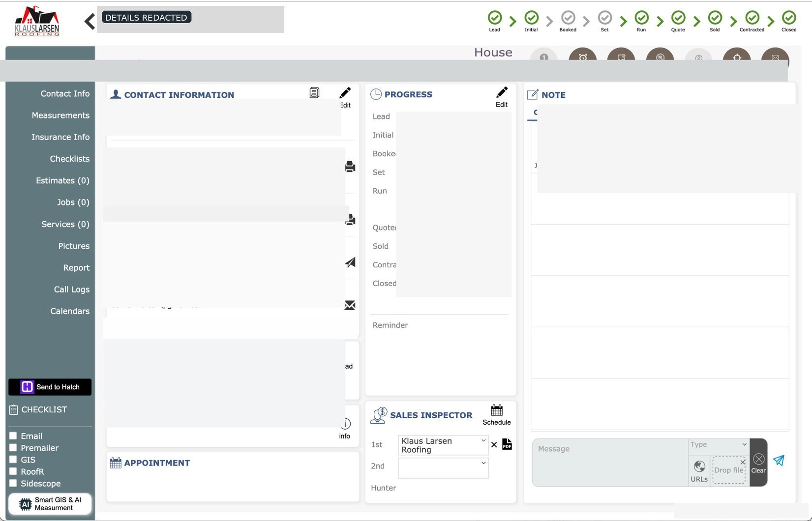Send the note message
812x521 pixels.
[x=779, y=461]
